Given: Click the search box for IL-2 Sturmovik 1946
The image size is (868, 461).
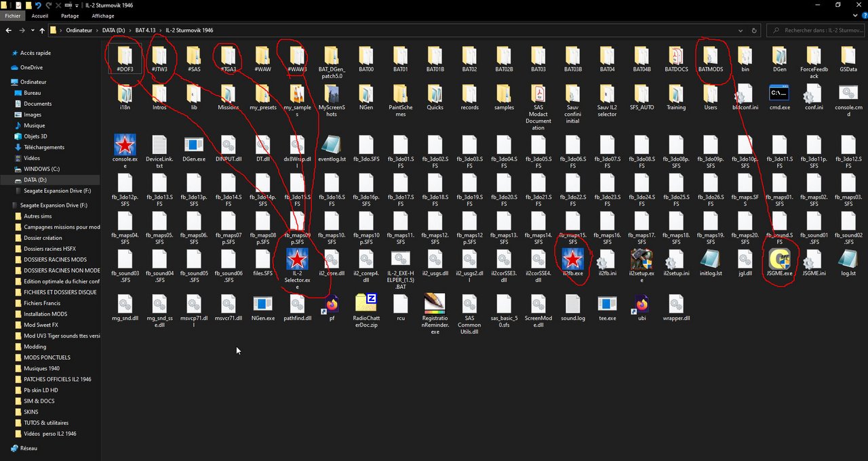Looking at the screenshot, I should tap(815, 31).
